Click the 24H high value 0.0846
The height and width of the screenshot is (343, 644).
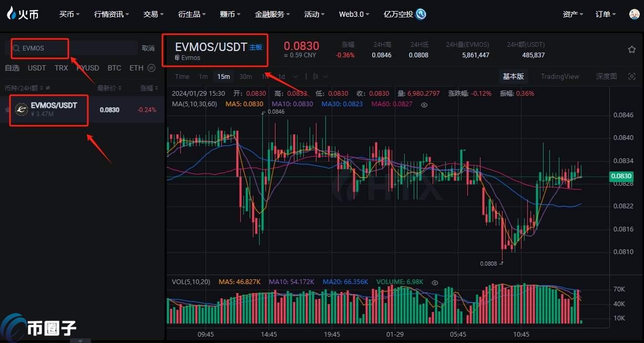[382, 55]
